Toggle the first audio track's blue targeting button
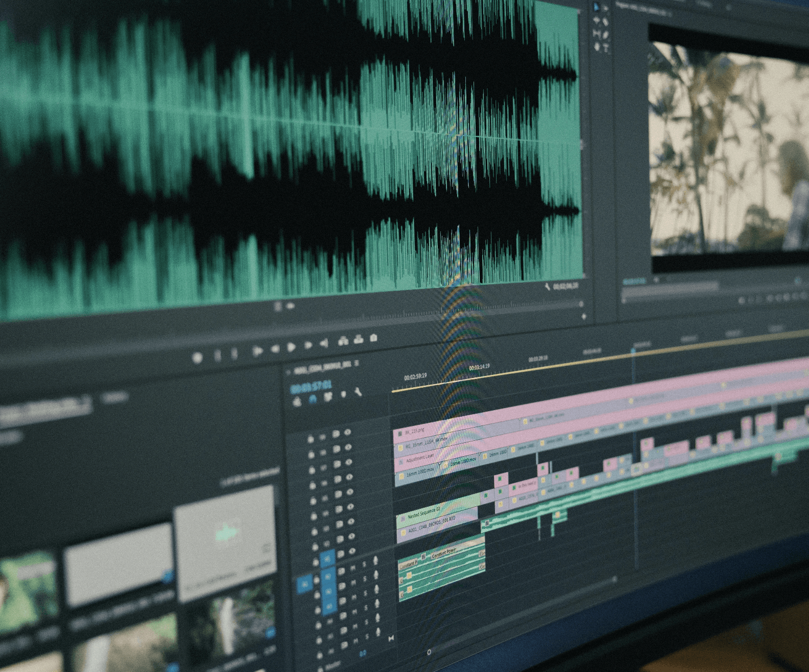The width and height of the screenshot is (809, 672). click(x=328, y=576)
